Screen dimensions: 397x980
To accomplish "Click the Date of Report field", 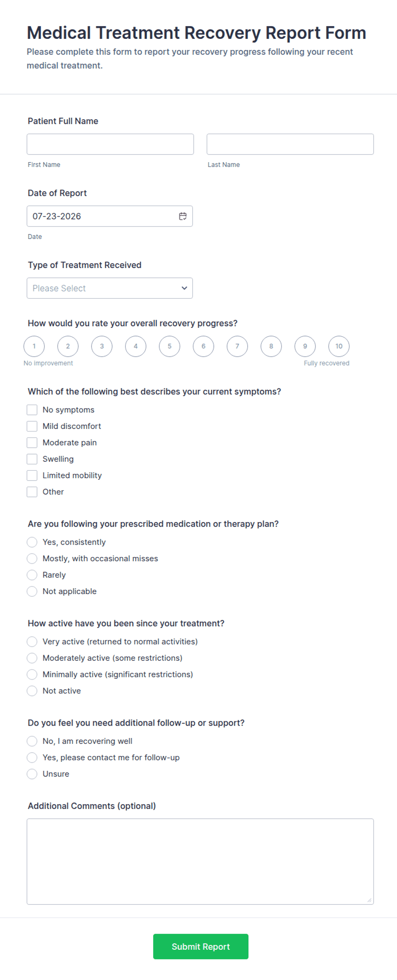I will pos(110,216).
